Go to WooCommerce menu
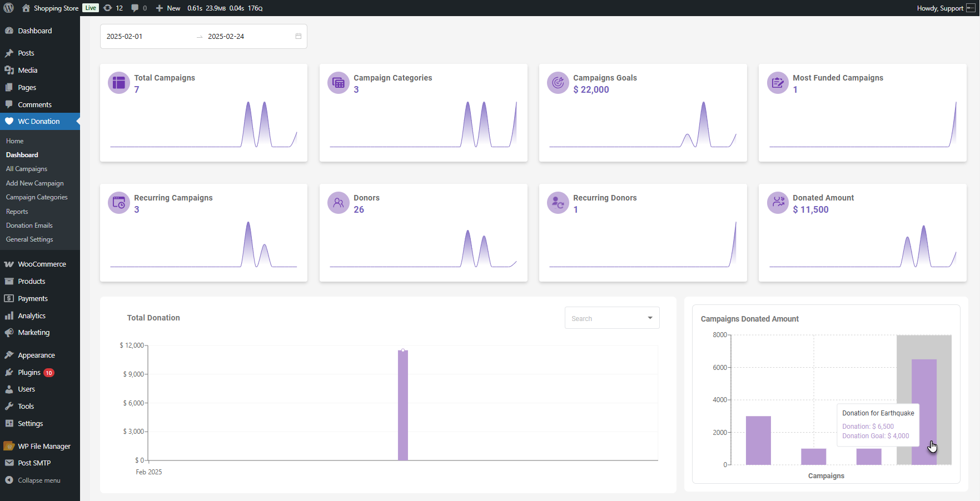 [42, 264]
